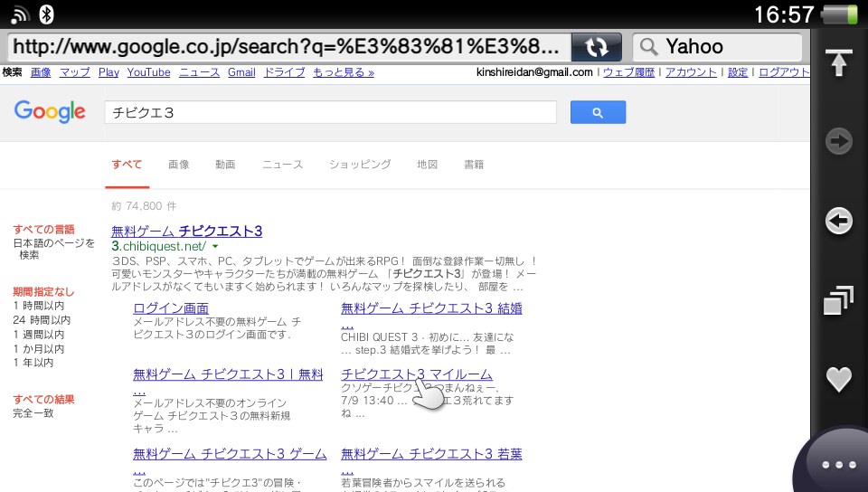
Task: Click the battery indicator icon
Action: (839, 14)
